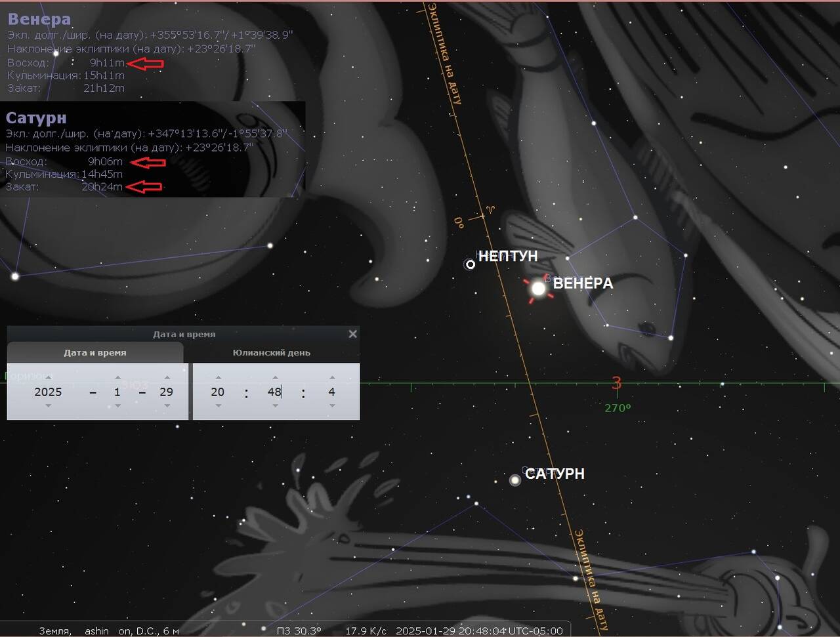Click the Aries symbol on the ecliptic
This screenshot has height=637, width=840.
coord(490,209)
